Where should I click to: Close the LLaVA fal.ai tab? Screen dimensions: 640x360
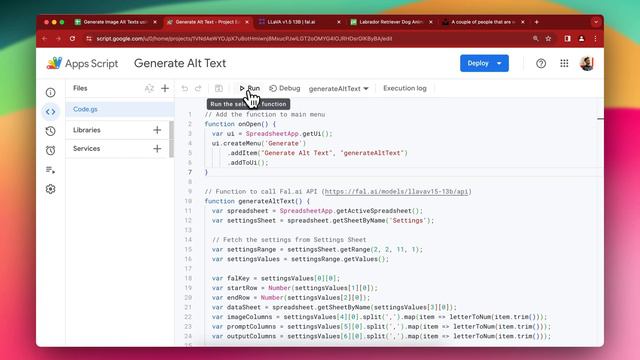point(339,22)
